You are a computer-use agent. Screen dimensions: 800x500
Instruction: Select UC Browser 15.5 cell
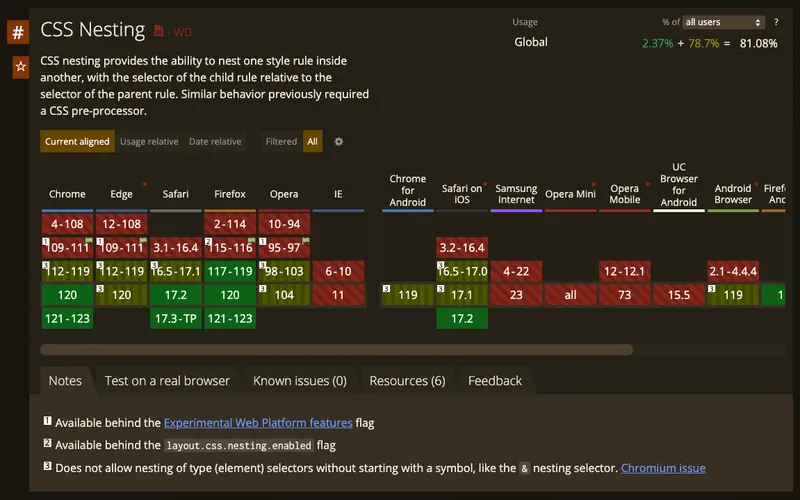click(x=679, y=295)
